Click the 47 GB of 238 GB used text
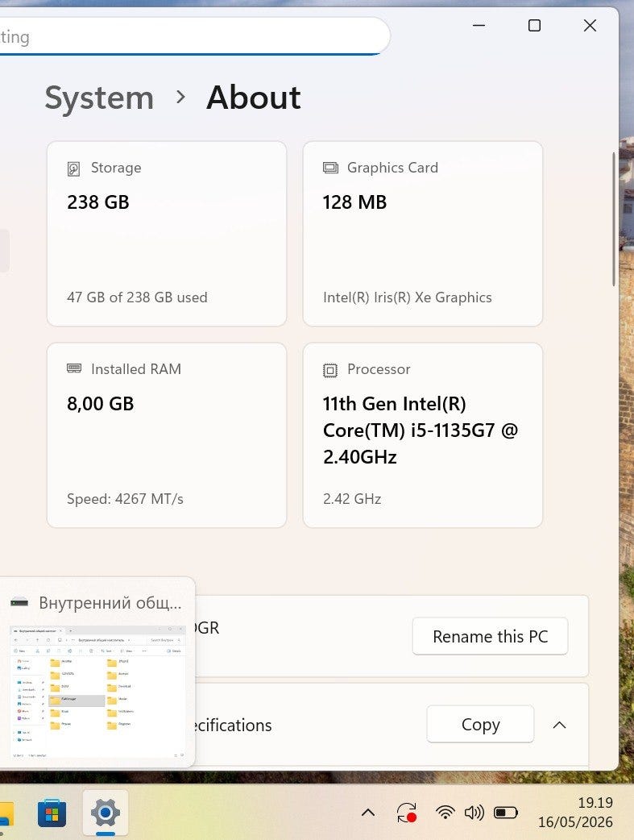The width and height of the screenshot is (634, 840). click(137, 297)
